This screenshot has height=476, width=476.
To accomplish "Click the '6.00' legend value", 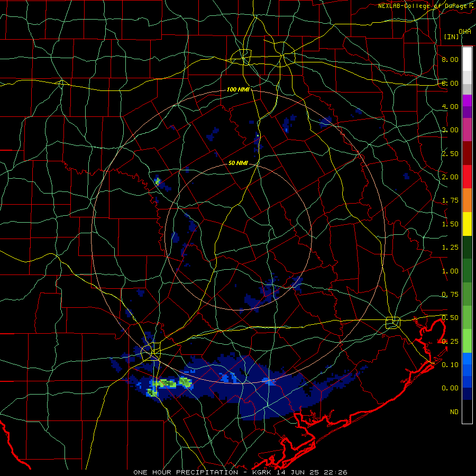I will (450, 83).
